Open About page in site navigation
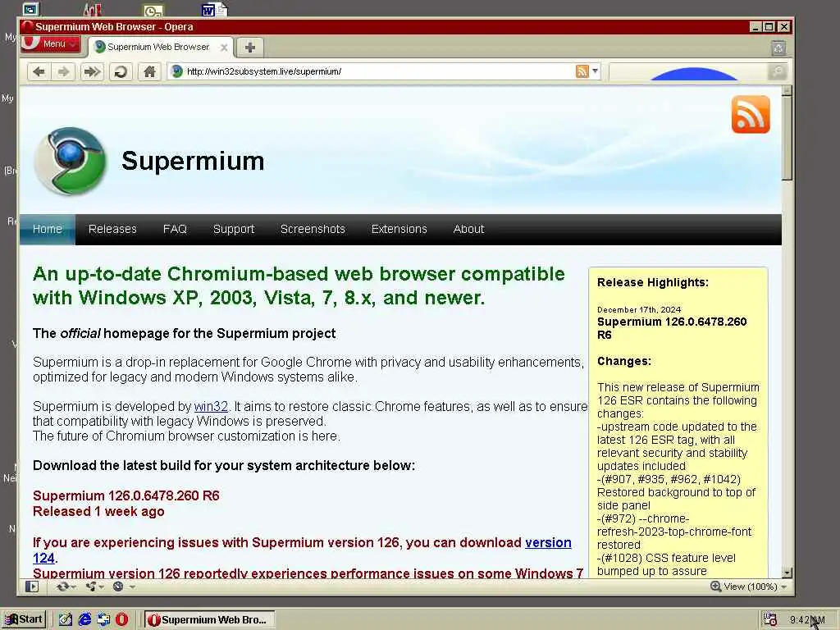840x630 pixels. (x=468, y=230)
